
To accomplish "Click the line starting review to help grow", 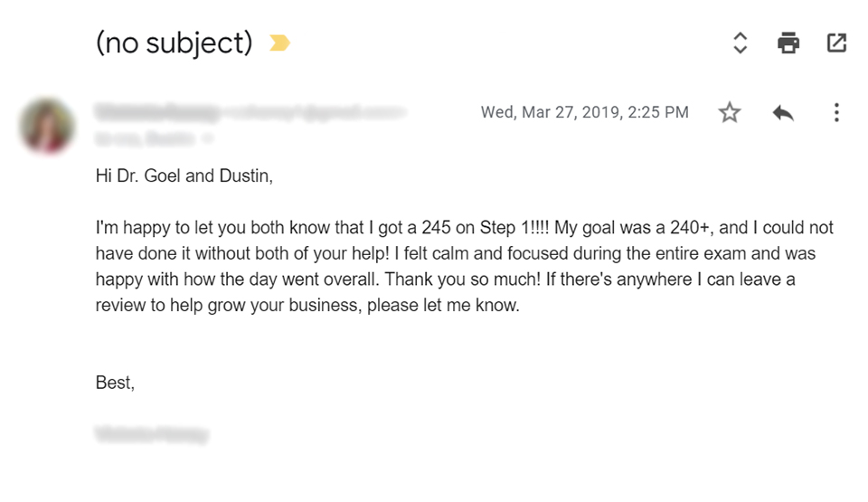I will [307, 306].
